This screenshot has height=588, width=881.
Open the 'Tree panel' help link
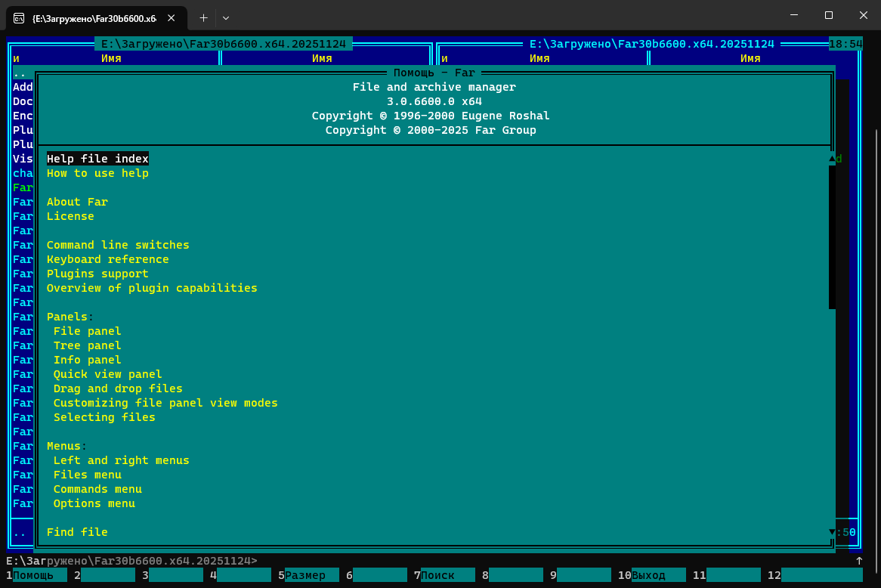click(x=87, y=345)
